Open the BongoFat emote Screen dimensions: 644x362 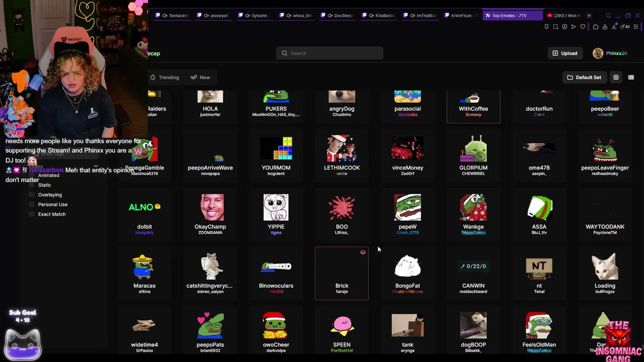[408, 274]
